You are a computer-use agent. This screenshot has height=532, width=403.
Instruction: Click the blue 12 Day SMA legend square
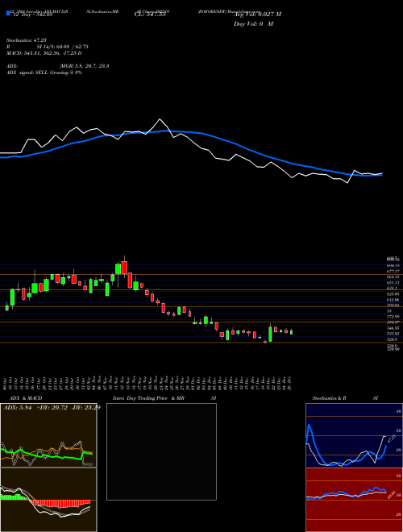(8, 13)
